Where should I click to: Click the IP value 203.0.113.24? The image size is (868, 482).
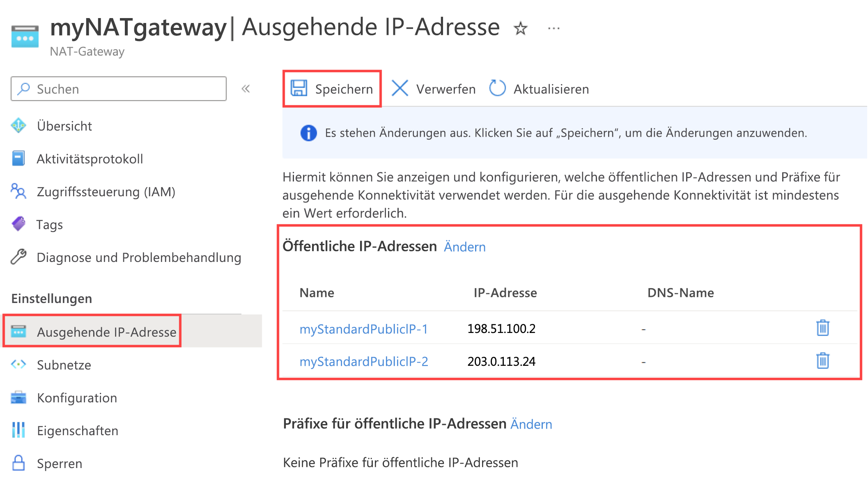point(501,361)
